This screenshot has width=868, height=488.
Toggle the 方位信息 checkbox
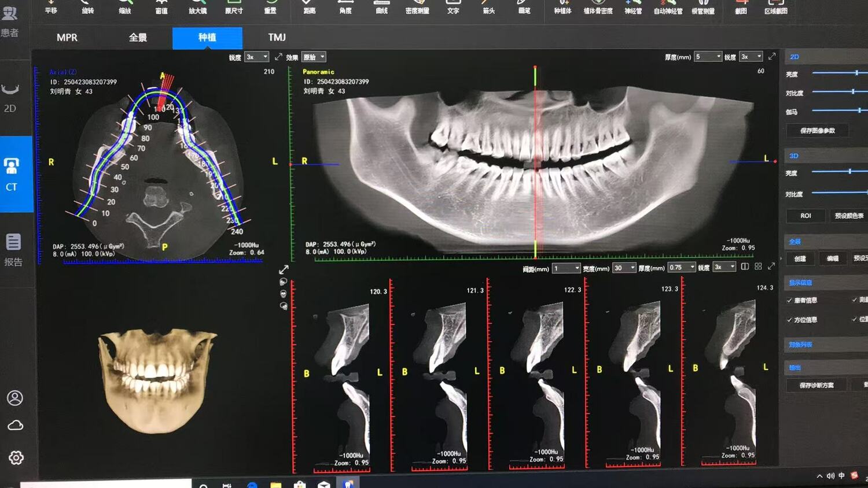(789, 320)
